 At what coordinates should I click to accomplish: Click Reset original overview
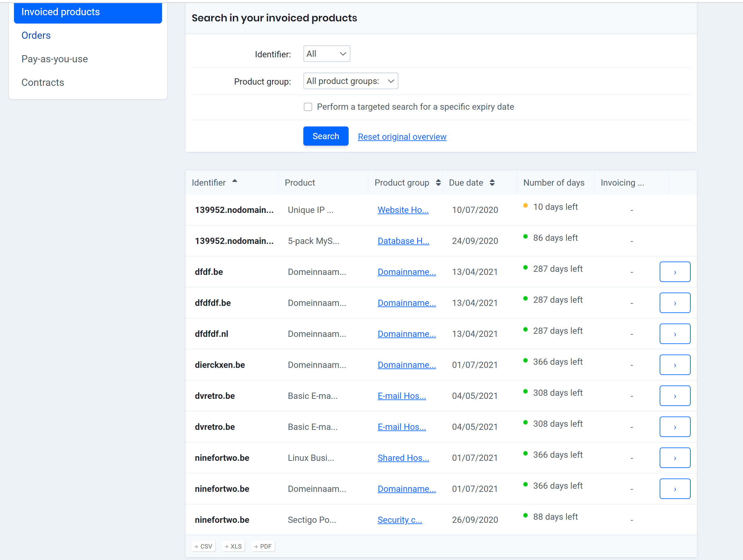(x=402, y=137)
